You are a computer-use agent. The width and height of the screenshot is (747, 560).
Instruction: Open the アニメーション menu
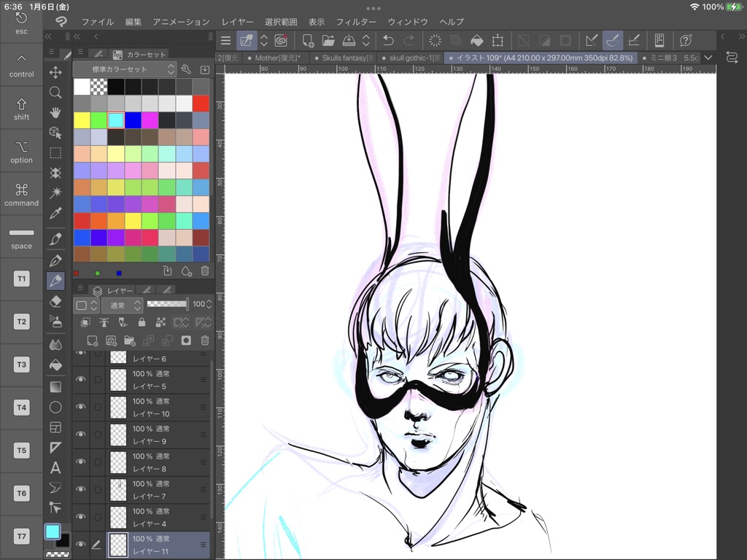click(181, 22)
